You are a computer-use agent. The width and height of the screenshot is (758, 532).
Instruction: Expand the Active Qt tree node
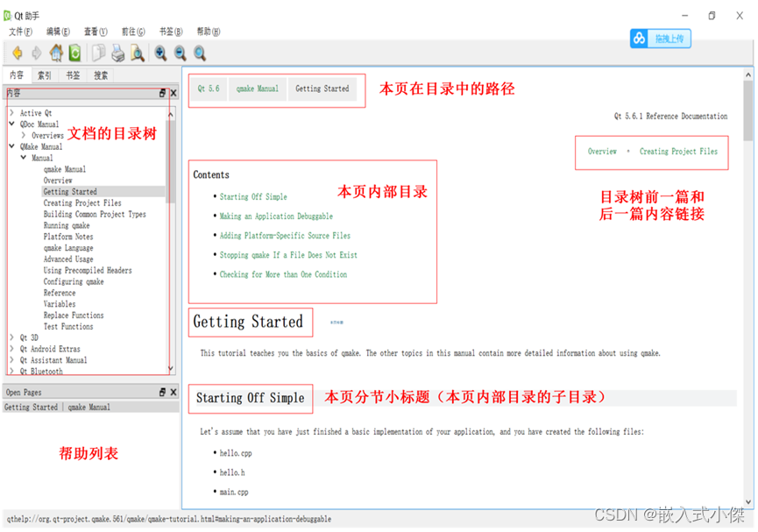tap(12, 113)
